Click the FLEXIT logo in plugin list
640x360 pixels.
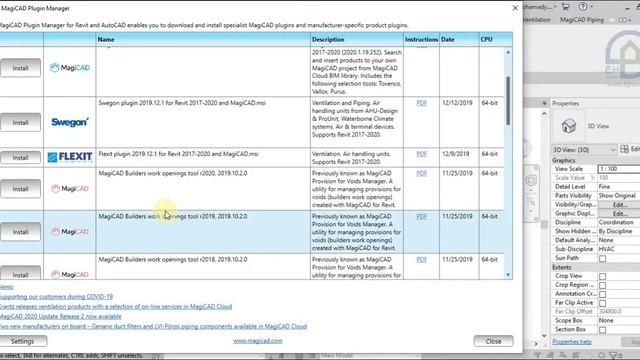[70, 157]
